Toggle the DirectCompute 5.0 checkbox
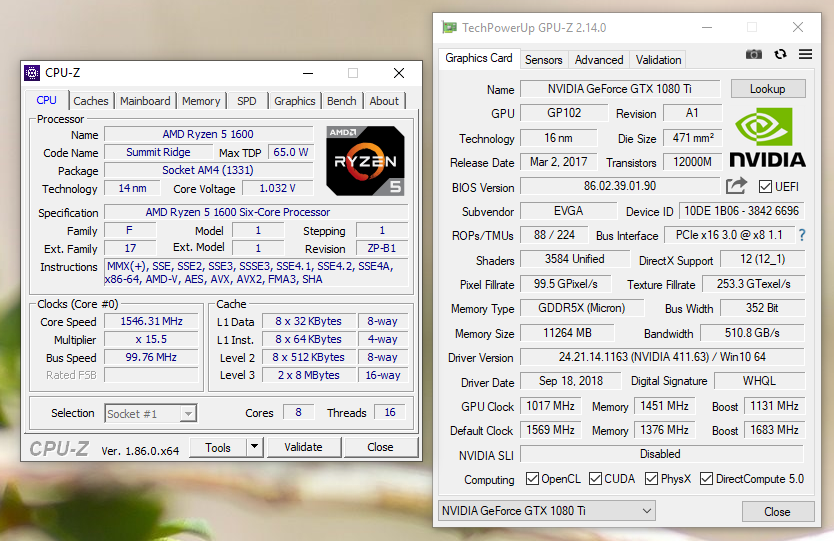The height and width of the screenshot is (541, 834). (x=706, y=479)
